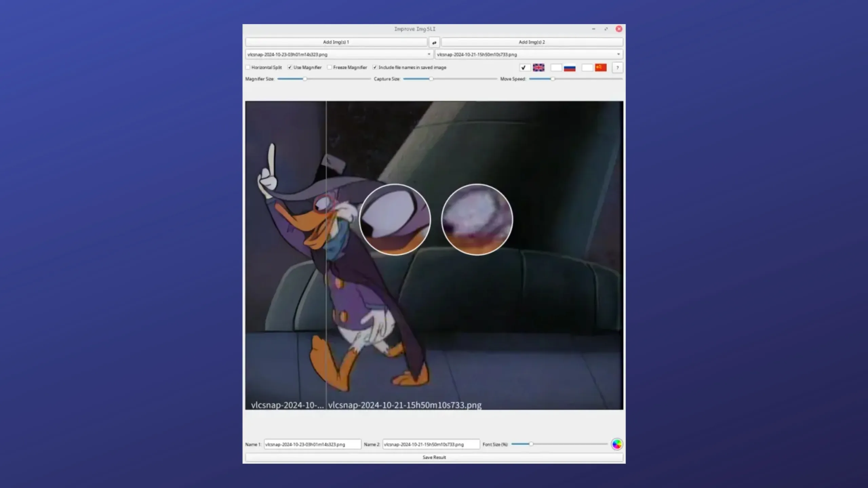
Task: Expand the second image file dropdown
Action: point(618,54)
